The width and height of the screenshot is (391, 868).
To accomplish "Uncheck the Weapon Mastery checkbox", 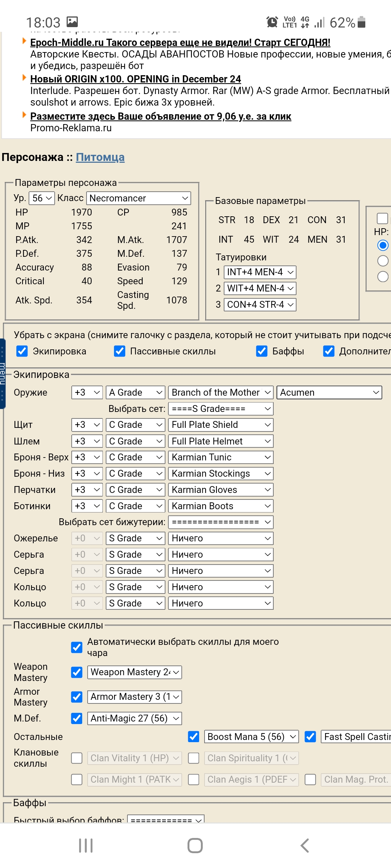I will pyautogui.click(x=77, y=672).
